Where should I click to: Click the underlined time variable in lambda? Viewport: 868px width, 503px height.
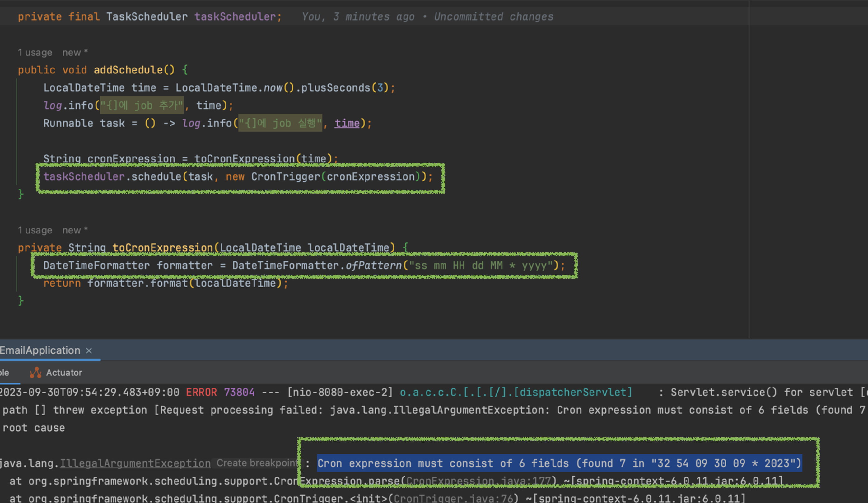(x=347, y=123)
